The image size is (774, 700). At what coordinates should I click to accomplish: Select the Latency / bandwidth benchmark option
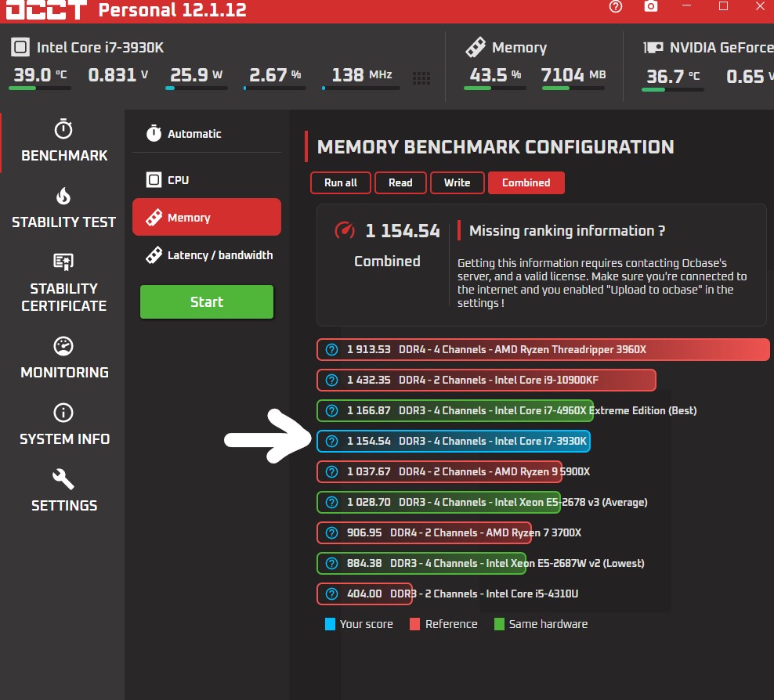click(x=207, y=255)
